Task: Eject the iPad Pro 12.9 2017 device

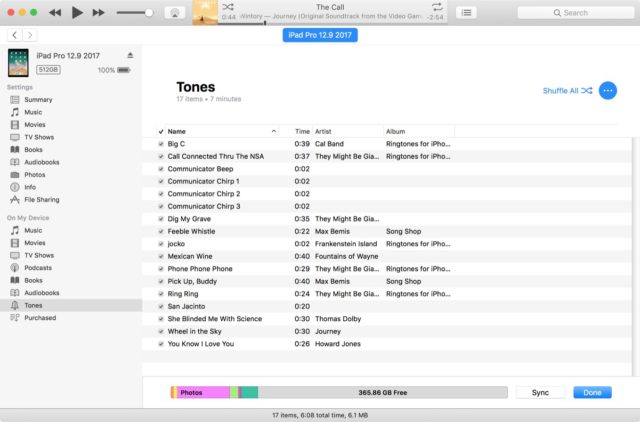Action: 130,55
